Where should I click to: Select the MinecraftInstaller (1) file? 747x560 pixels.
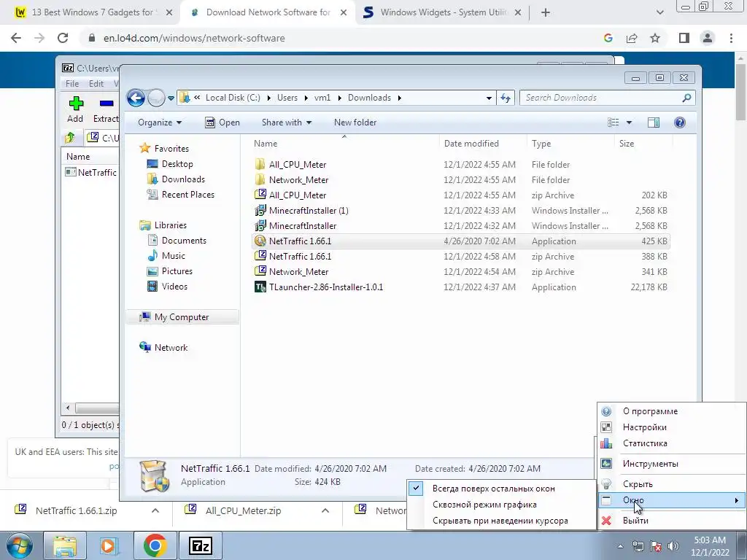pos(461,211)
